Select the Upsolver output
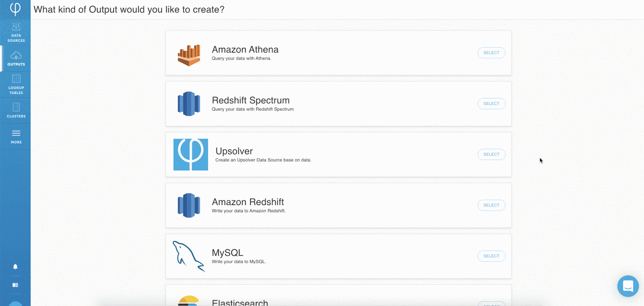Viewport: 644px width, 306px height. (491, 154)
